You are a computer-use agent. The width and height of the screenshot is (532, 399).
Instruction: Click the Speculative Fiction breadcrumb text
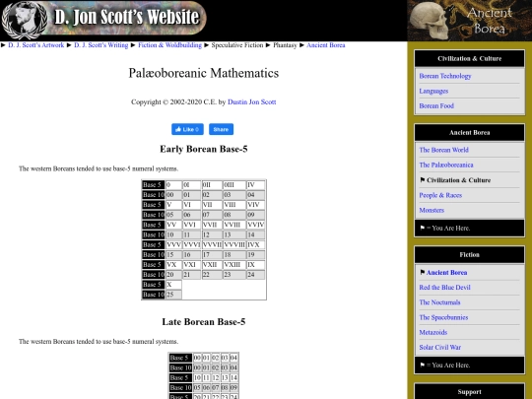pos(237,45)
